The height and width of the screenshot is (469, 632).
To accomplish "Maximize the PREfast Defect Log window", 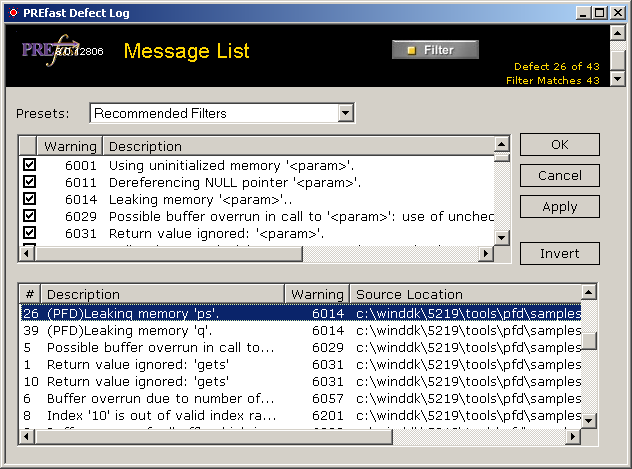I will click(599, 13).
